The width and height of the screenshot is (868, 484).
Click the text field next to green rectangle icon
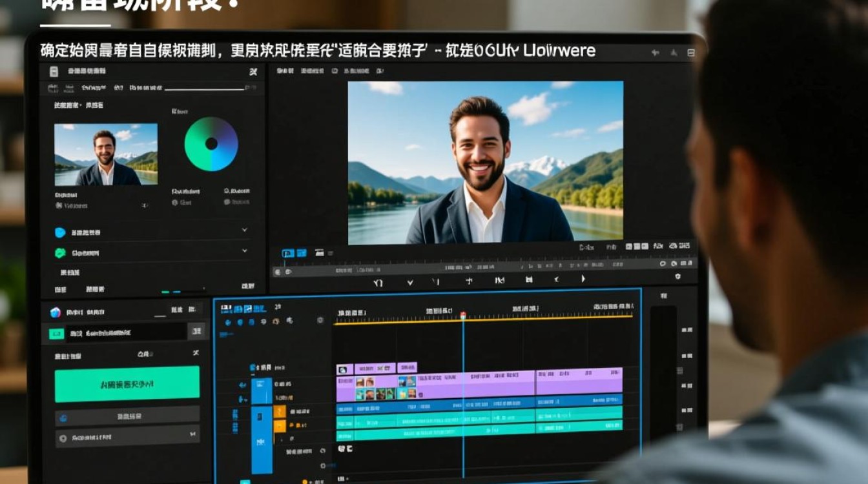126,333
